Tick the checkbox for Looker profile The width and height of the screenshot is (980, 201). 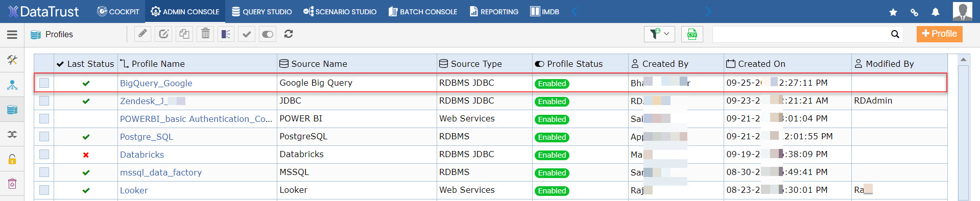click(x=44, y=190)
